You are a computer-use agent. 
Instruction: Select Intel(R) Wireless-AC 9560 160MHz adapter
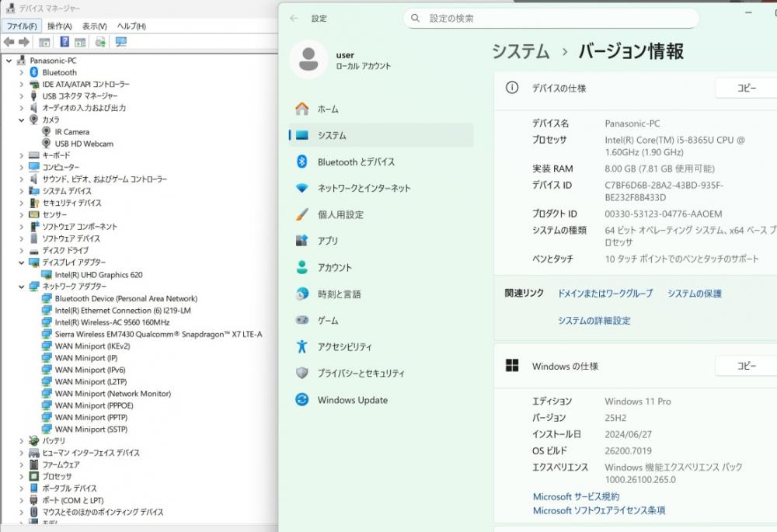coord(112,322)
